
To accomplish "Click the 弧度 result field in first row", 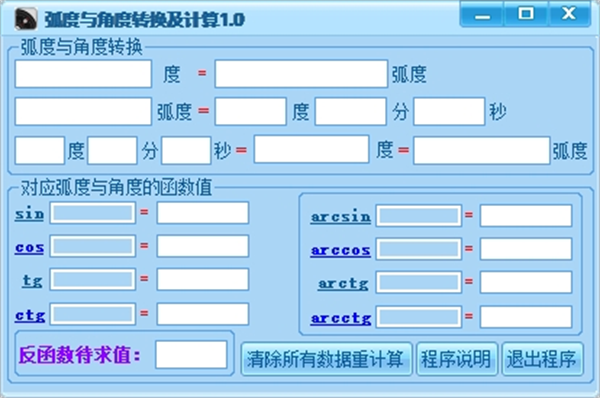I will (x=301, y=74).
